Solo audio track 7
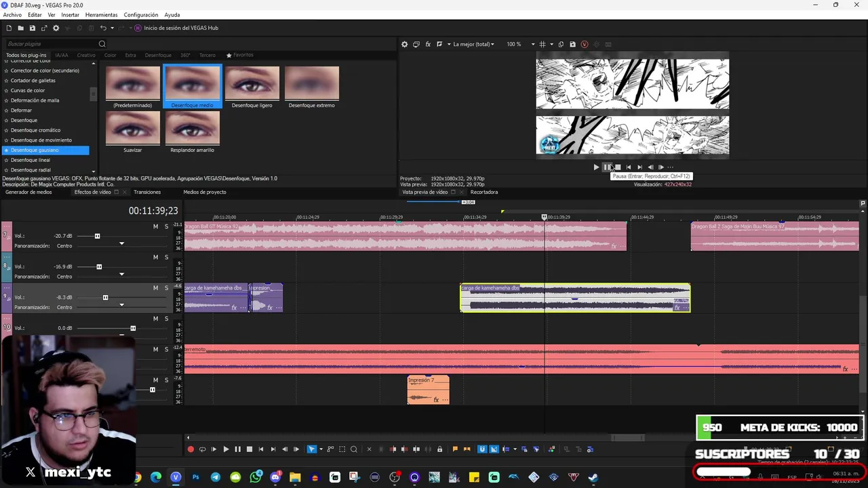Image resolution: width=868 pixels, height=488 pixels. 166,226
